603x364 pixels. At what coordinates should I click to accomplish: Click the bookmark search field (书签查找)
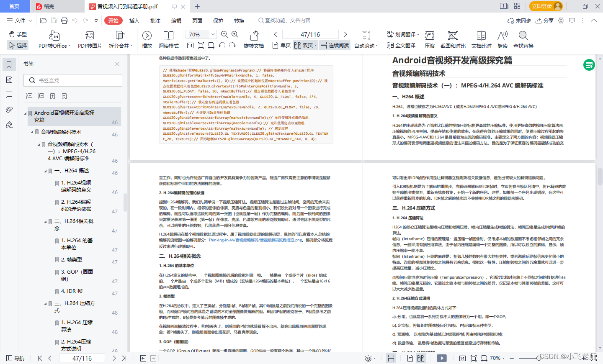point(73,80)
